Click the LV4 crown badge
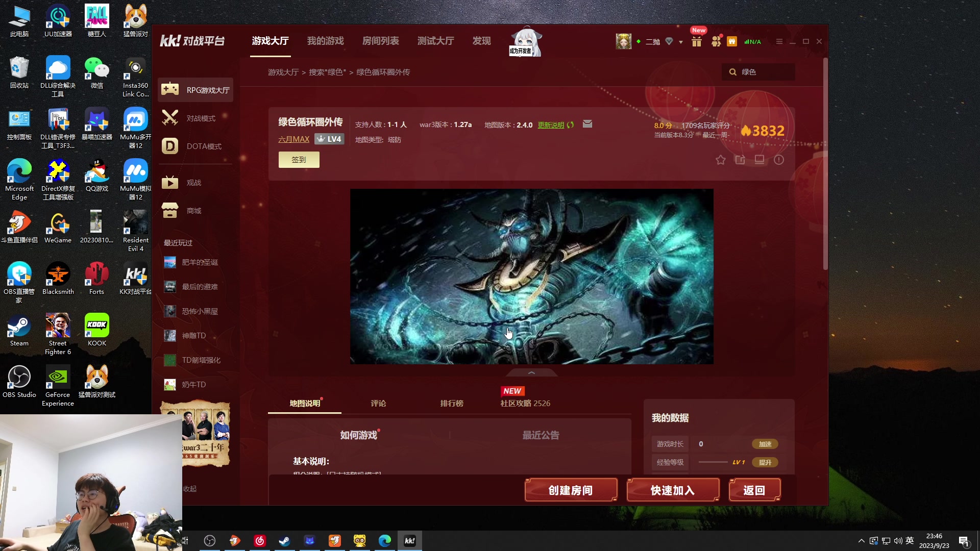 coord(329,139)
